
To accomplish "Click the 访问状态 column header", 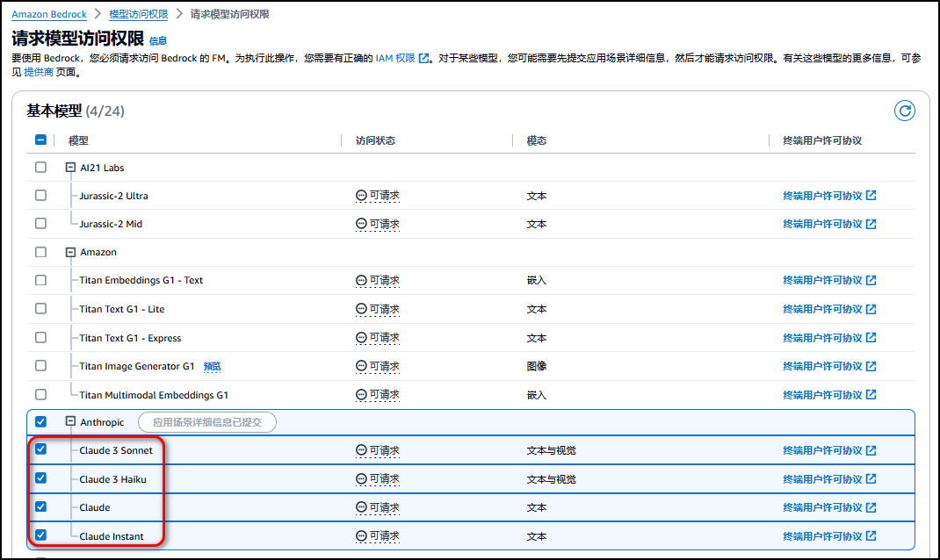I will click(x=375, y=140).
